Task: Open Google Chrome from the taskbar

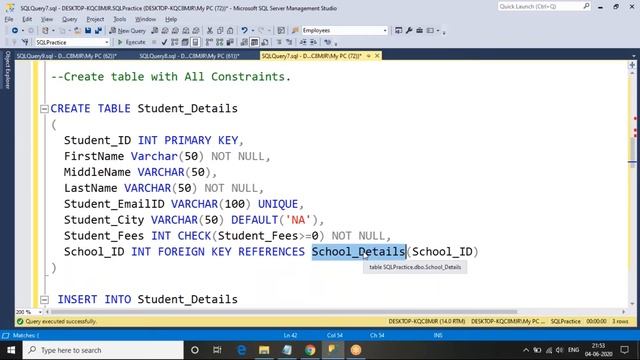Action: pos(310,350)
